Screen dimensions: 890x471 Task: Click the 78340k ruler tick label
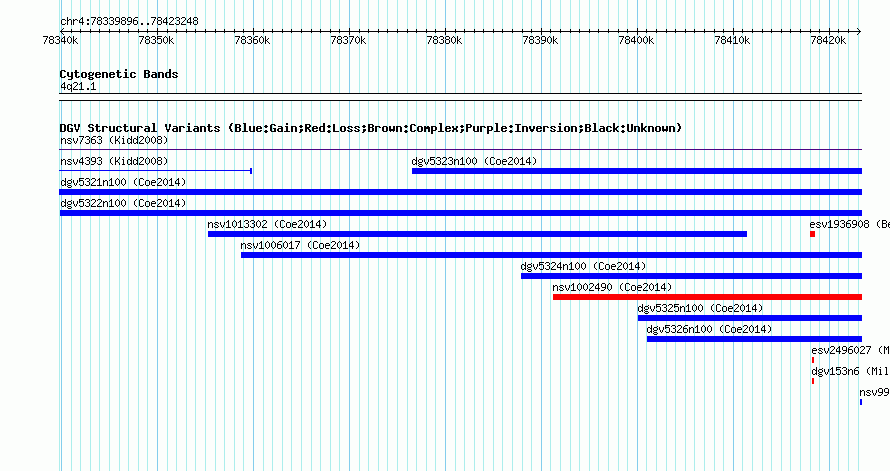tap(60, 40)
